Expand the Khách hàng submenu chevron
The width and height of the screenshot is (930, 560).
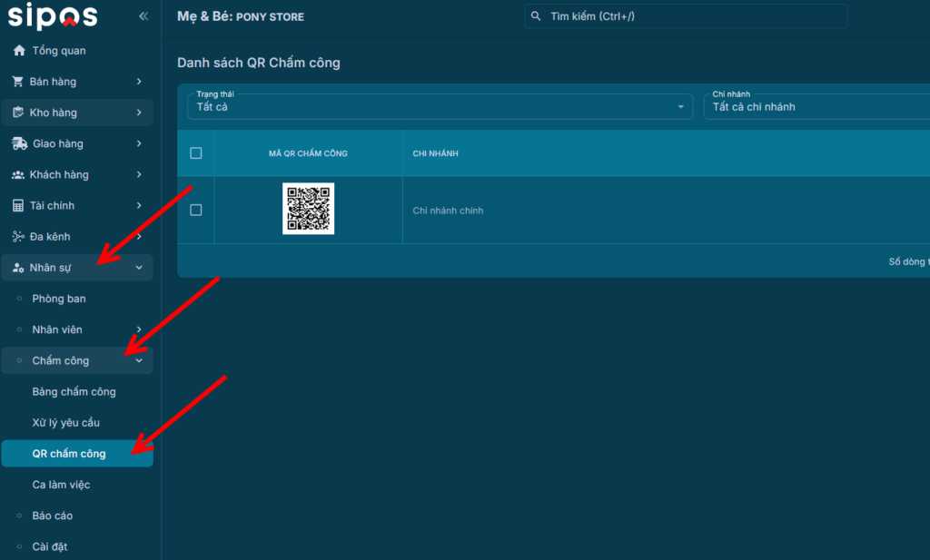(x=139, y=174)
